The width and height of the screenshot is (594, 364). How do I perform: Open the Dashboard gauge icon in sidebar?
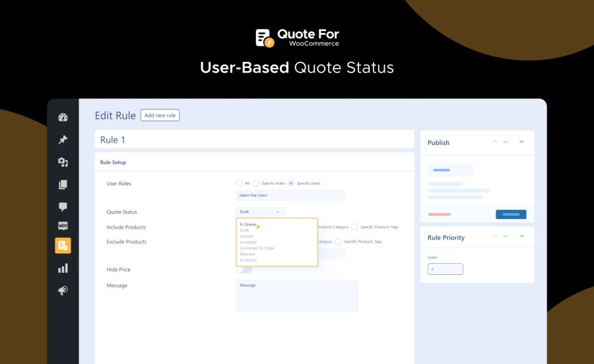(x=63, y=118)
